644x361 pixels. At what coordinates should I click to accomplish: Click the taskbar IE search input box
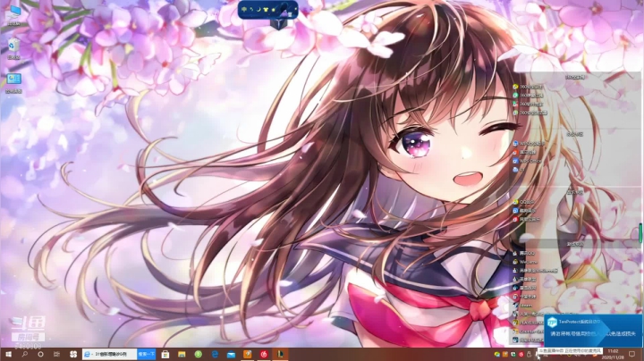click(110, 354)
